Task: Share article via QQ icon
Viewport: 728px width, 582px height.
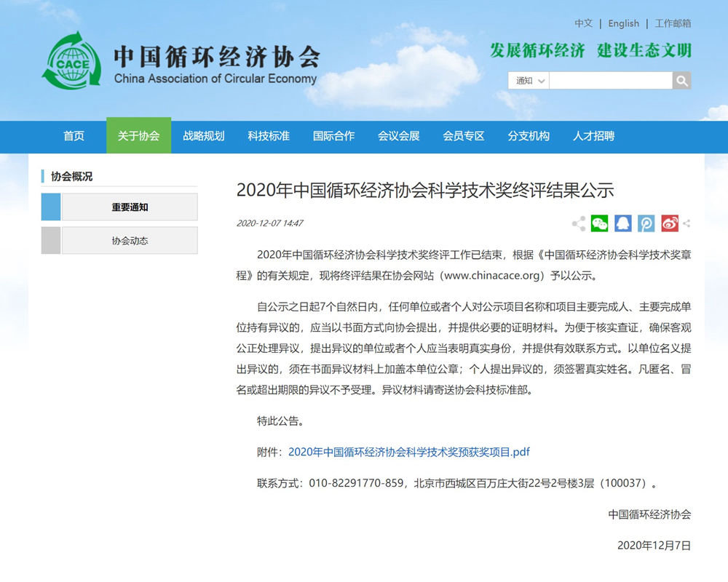Action: point(622,223)
